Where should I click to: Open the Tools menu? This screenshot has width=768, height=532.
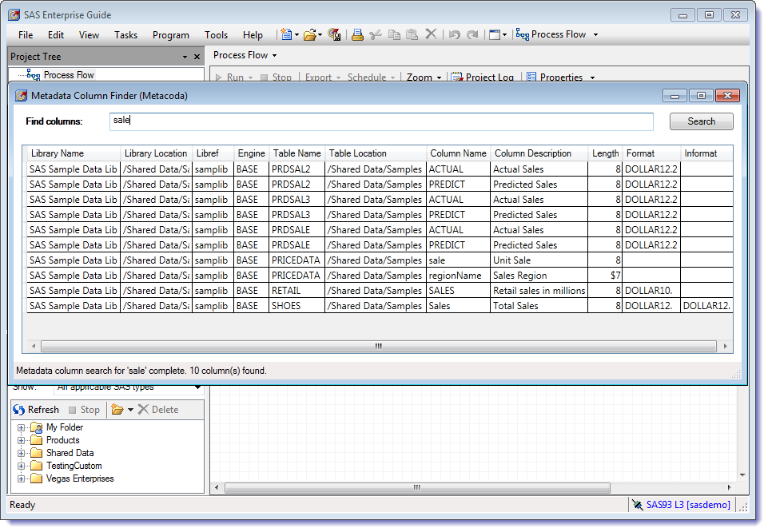pos(216,35)
